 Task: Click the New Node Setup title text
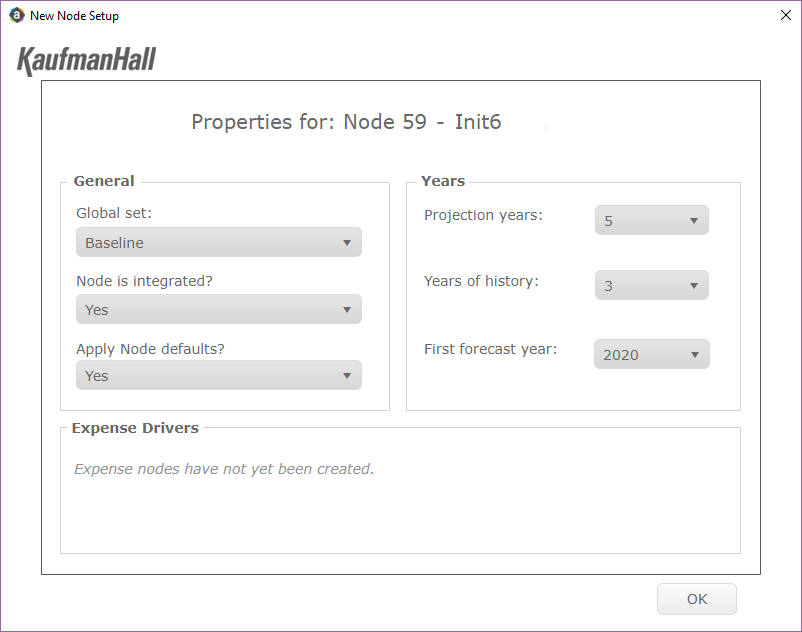coord(74,16)
